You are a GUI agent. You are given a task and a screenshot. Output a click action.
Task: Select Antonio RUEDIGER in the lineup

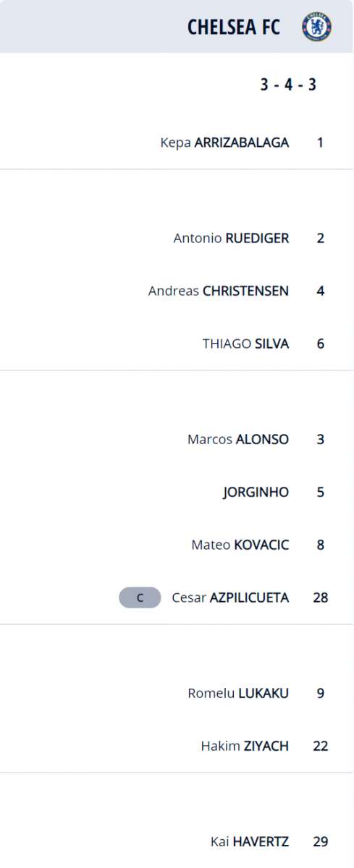(x=232, y=238)
